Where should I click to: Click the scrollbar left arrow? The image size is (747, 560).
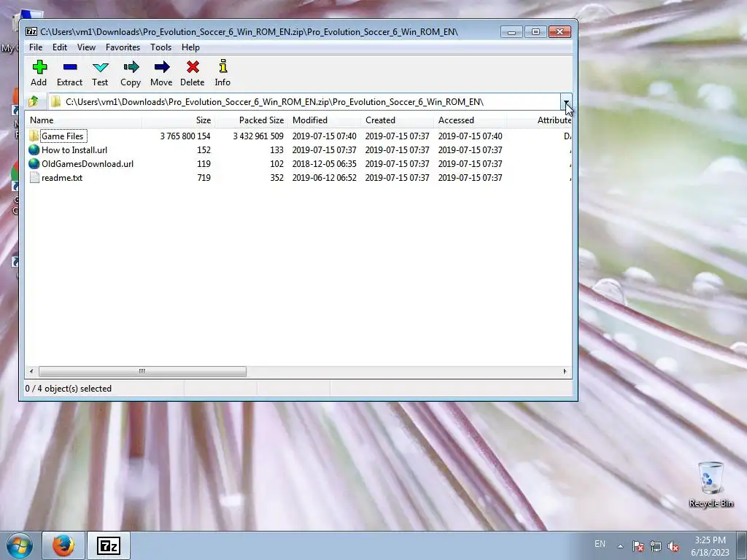pyautogui.click(x=31, y=371)
